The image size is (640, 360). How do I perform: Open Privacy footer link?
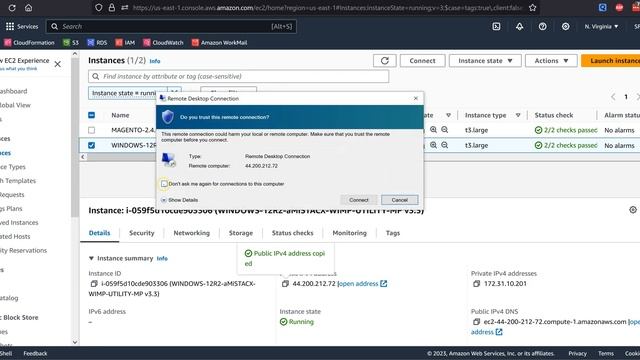pos(577,353)
